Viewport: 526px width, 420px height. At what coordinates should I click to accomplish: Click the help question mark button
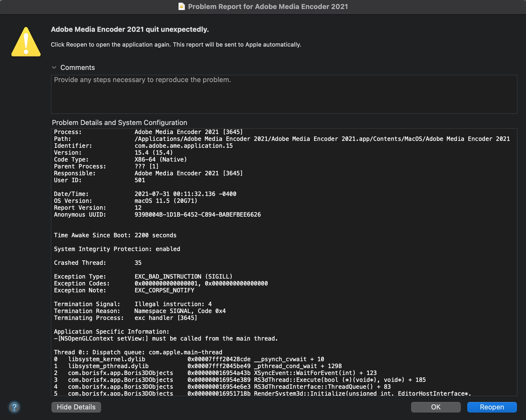point(14,407)
